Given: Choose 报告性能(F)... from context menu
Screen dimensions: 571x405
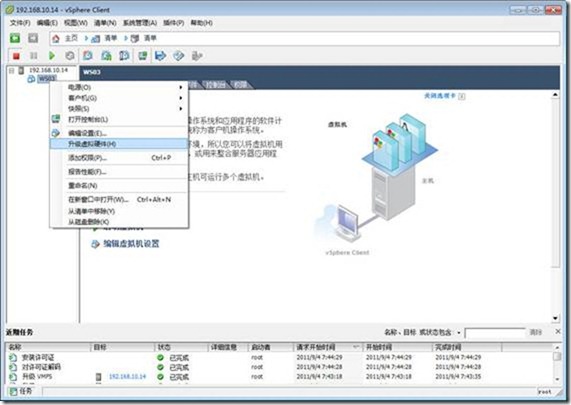Looking at the screenshot, I should point(119,172).
